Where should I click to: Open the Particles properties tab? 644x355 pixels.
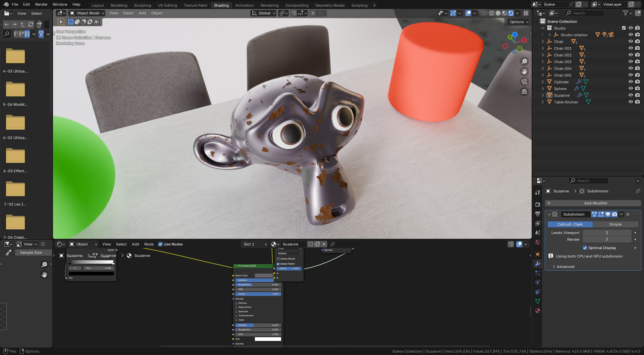tap(538, 273)
